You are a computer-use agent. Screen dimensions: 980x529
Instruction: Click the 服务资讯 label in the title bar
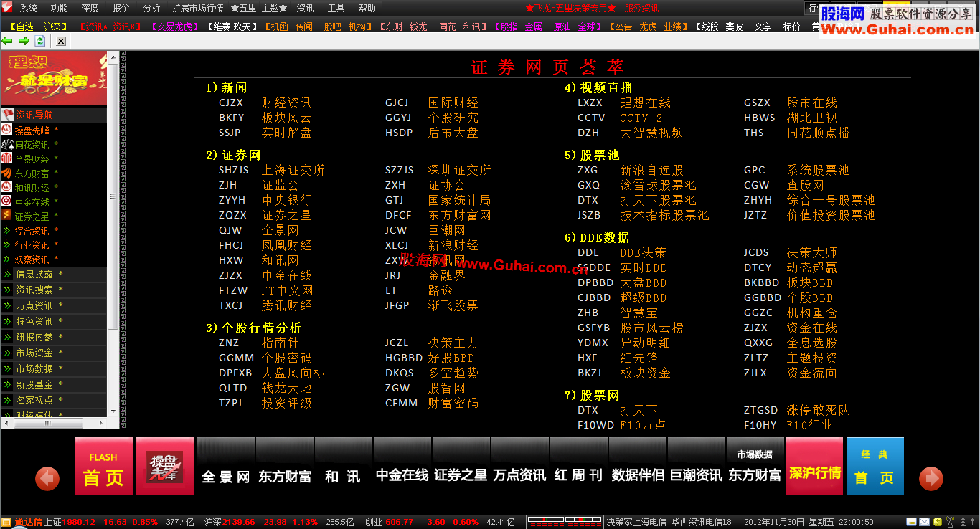click(641, 9)
